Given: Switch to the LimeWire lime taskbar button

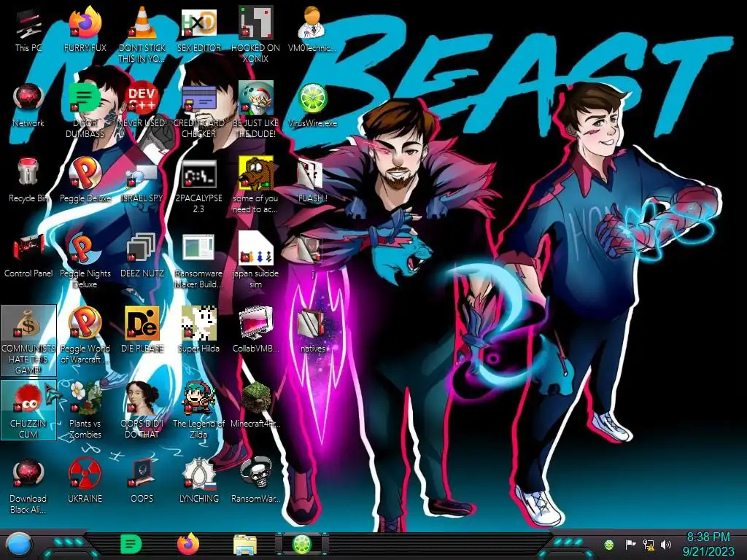Looking at the screenshot, I should (x=302, y=544).
